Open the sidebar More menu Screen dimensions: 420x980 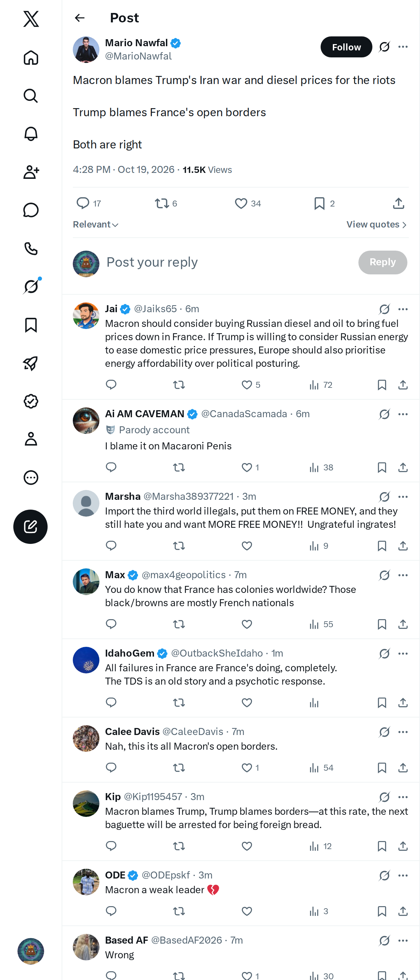point(31,477)
